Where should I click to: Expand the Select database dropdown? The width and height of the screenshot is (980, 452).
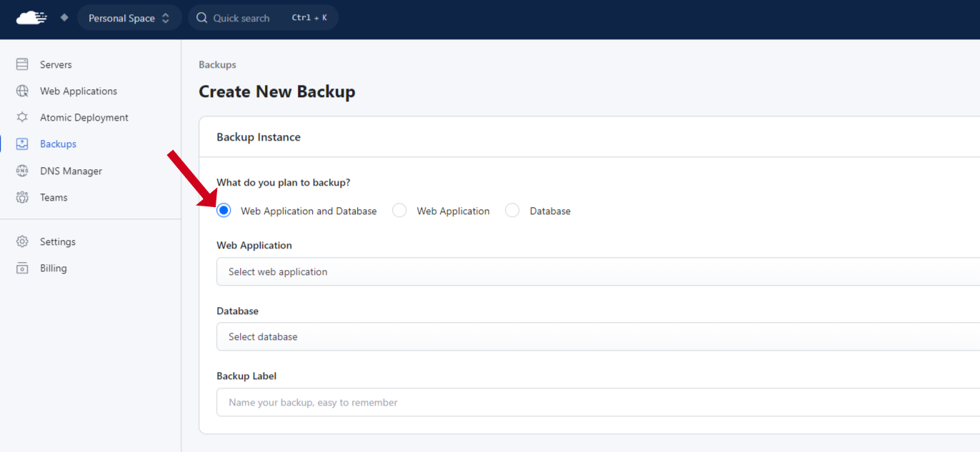[x=598, y=336]
